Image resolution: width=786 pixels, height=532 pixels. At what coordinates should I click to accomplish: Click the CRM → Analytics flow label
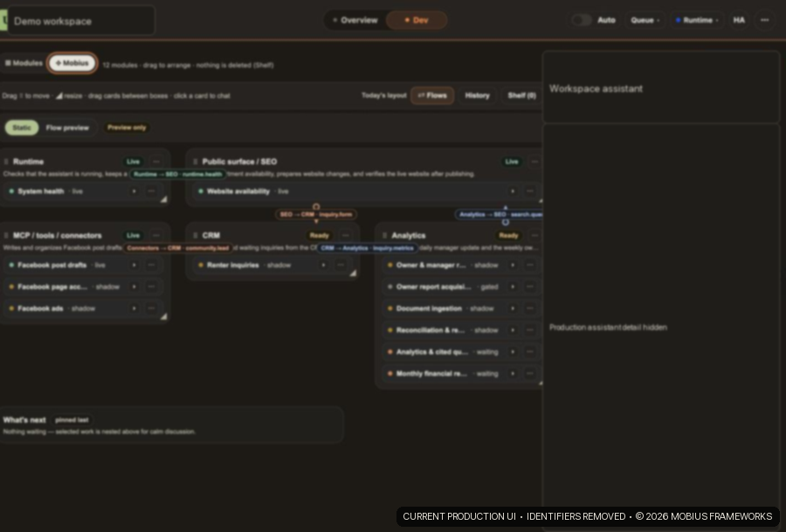click(368, 248)
